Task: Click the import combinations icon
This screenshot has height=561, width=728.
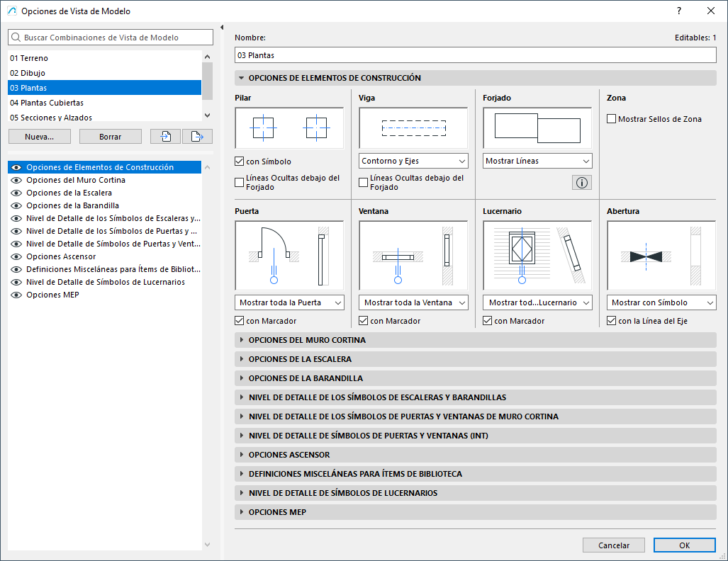Action: [164, 137]
